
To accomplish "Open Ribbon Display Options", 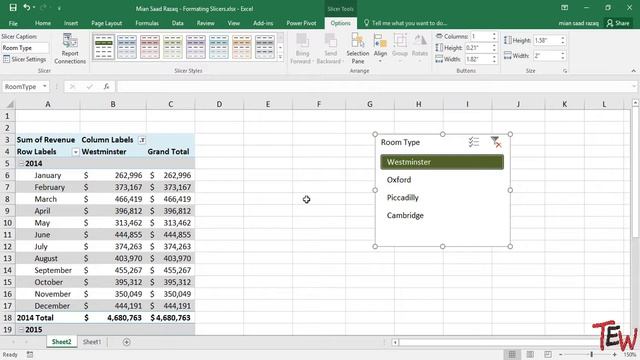I will click(564, 8).
